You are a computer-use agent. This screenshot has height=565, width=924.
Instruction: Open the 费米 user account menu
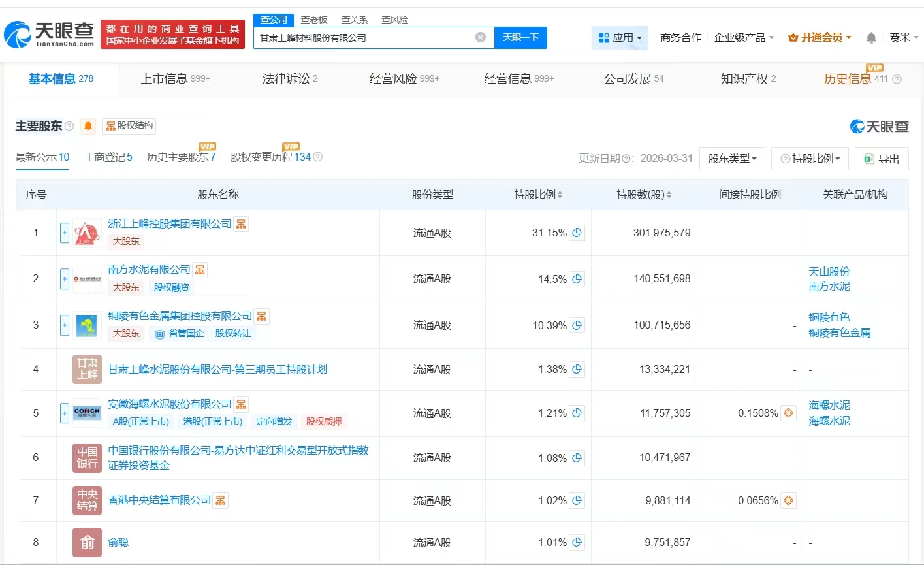click(x=904, y=38)
